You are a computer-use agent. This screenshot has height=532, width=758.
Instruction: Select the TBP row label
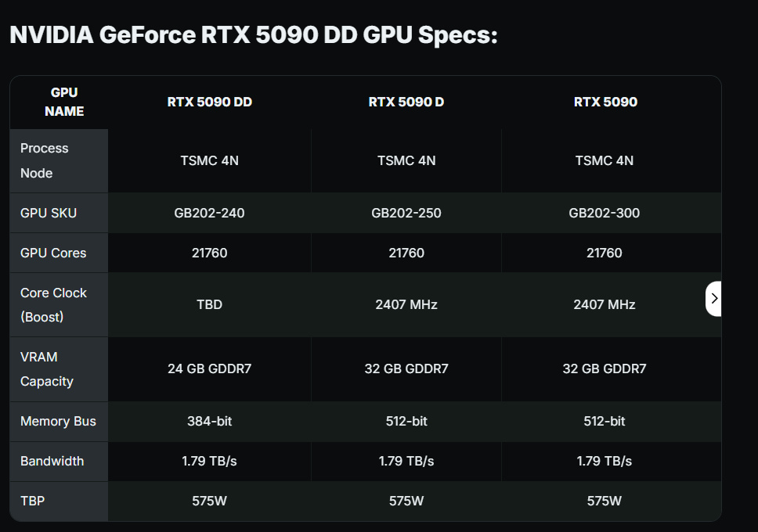click(32, 501)
